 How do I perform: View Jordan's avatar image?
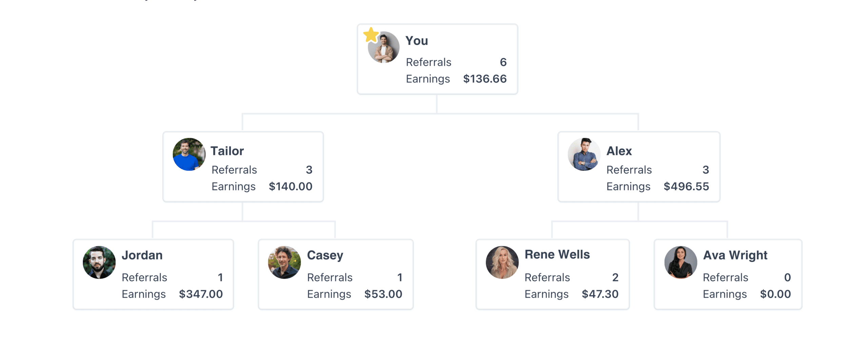99,262
